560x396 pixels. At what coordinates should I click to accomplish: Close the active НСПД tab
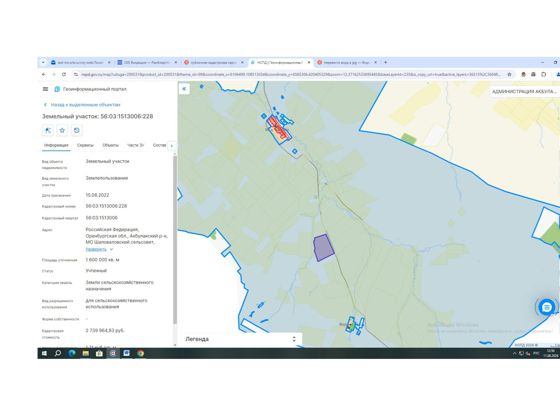[309, 62]
